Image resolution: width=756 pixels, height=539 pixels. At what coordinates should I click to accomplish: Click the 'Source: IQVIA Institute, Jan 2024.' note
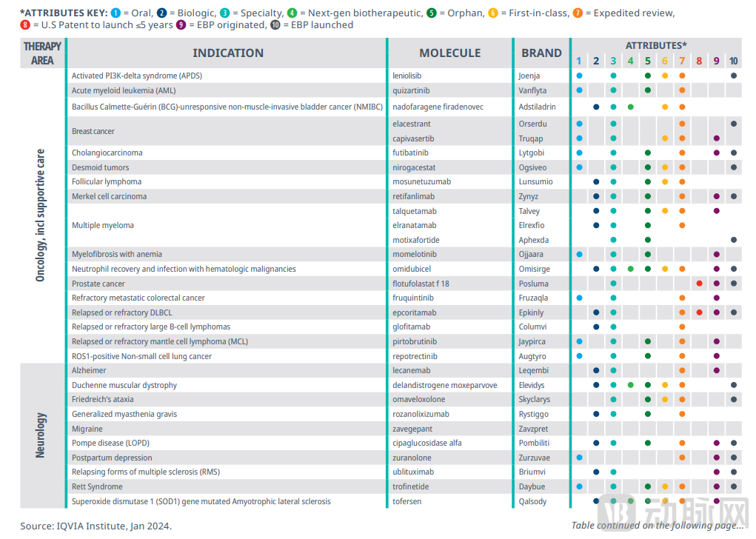[x=96, y=526]
